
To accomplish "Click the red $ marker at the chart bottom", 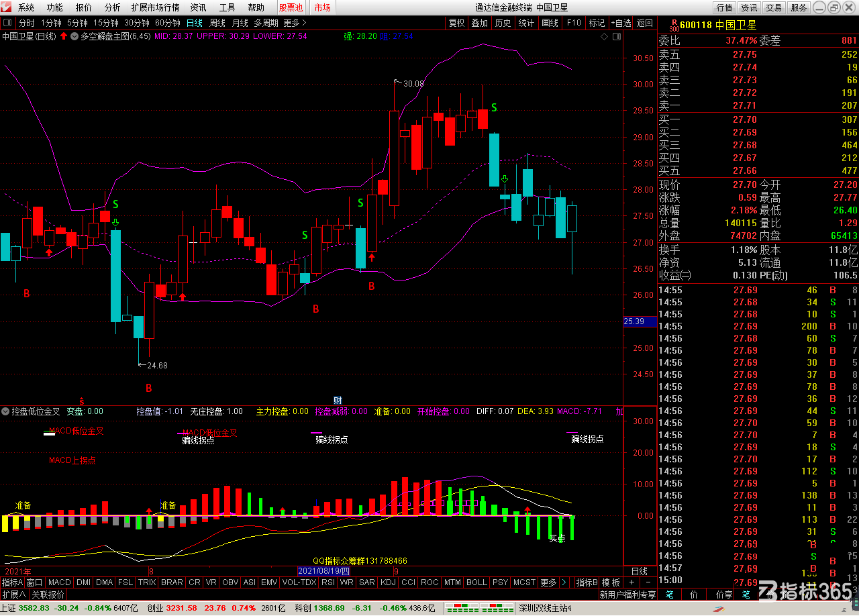I will click(x=82, y=400).
